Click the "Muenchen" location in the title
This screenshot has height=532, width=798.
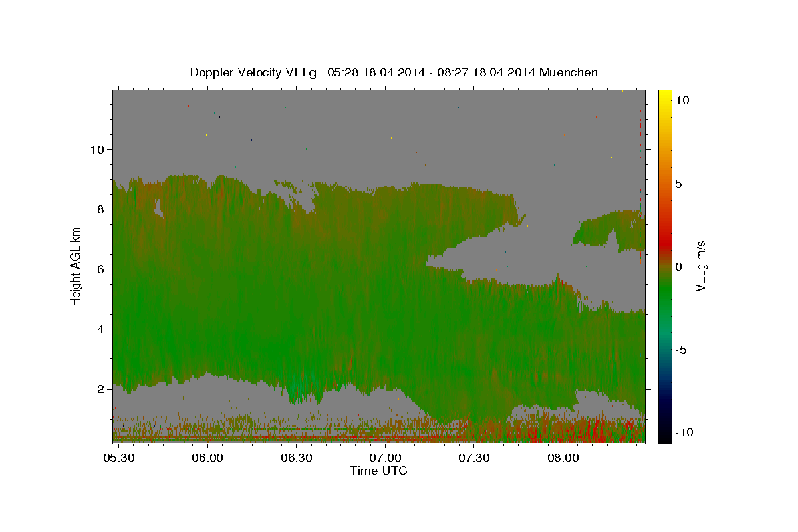coord(569,72)
